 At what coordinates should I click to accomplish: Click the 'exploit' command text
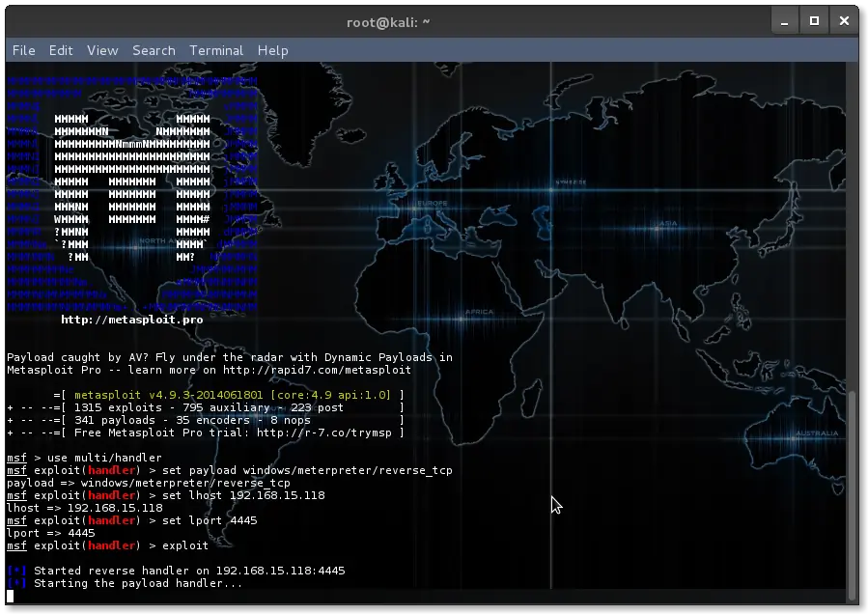185,545
